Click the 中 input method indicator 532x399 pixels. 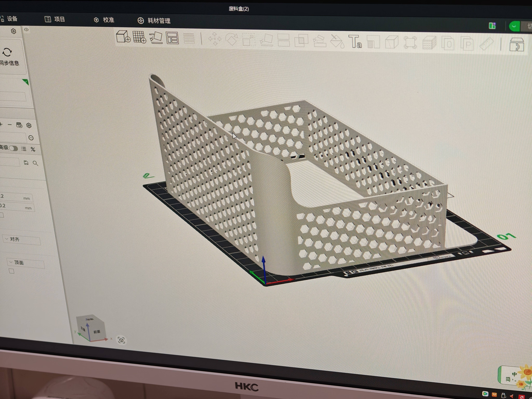(514, 374)
